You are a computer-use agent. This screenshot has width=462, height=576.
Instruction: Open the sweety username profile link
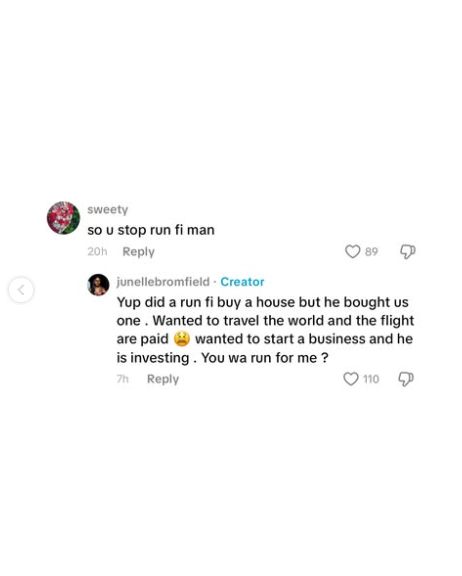108,209
